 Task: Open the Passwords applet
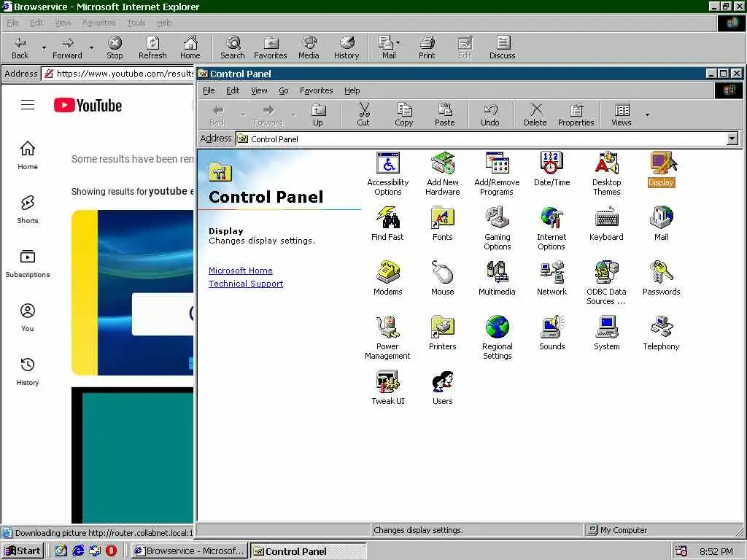[x=661, y=279]
